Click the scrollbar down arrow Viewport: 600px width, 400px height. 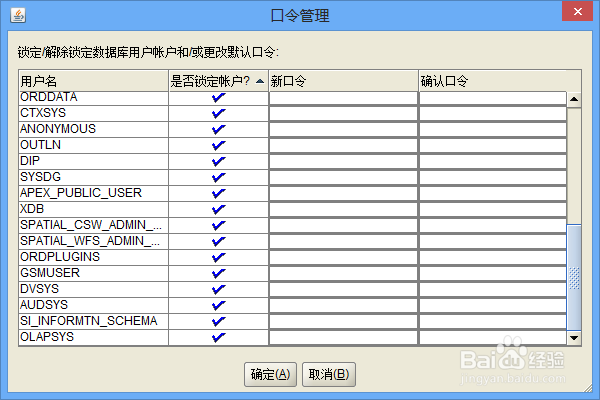click(x=574, y=338)
